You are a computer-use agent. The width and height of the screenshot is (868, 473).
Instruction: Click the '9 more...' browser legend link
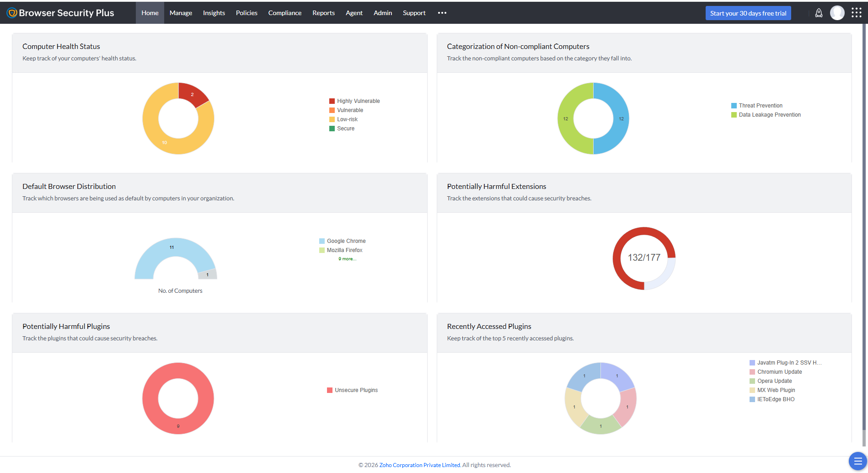click(347, 259)
